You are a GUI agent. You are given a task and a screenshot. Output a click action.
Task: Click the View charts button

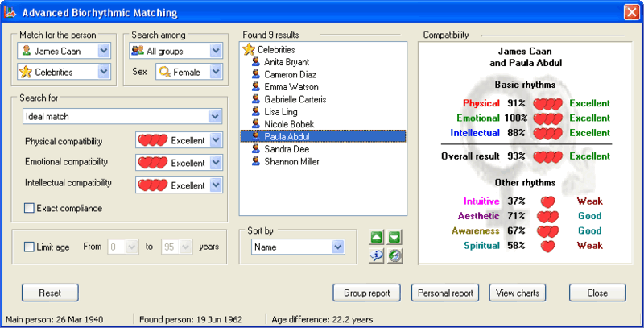click(x=518, y=293)
